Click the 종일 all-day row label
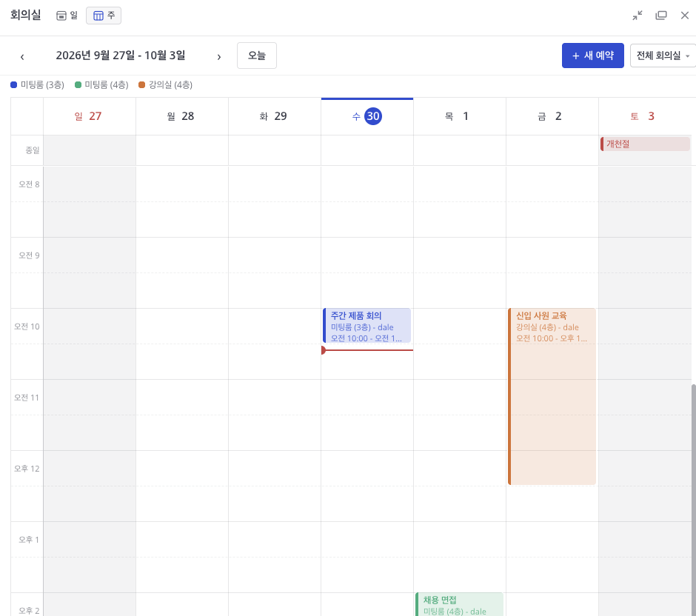Viewport: 696px width, 616px height. pos(33,150)
